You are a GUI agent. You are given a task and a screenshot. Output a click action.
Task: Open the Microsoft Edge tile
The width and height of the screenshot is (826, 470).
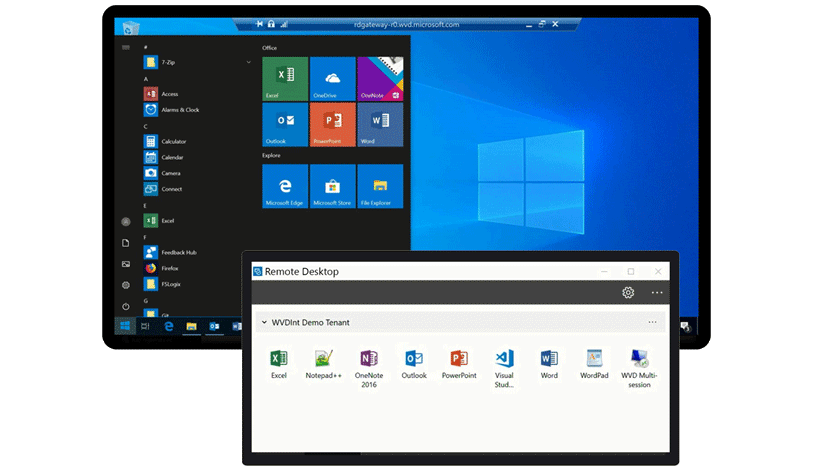pyautogui.click(x=285, y=186)
